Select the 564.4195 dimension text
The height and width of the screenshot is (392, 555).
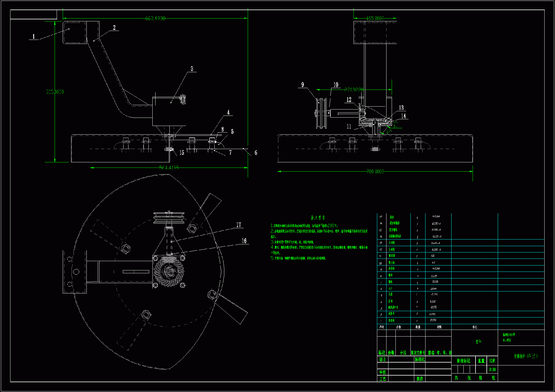click(169, 168)
